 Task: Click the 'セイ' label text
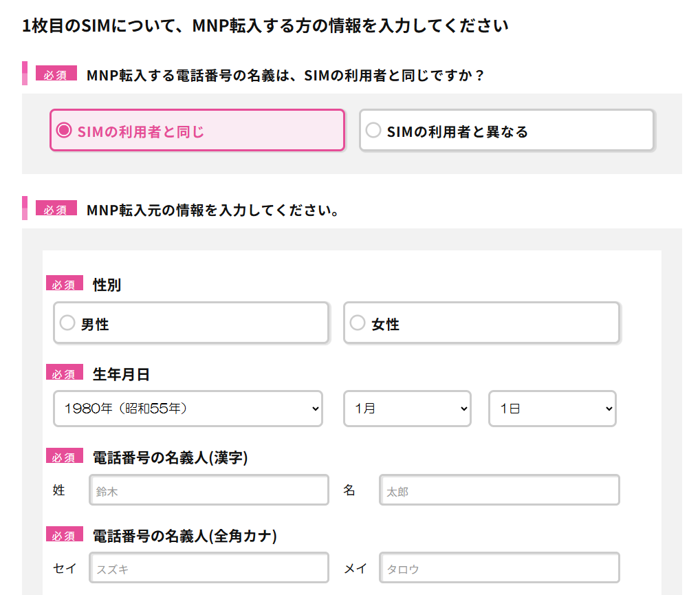(65, 568)
